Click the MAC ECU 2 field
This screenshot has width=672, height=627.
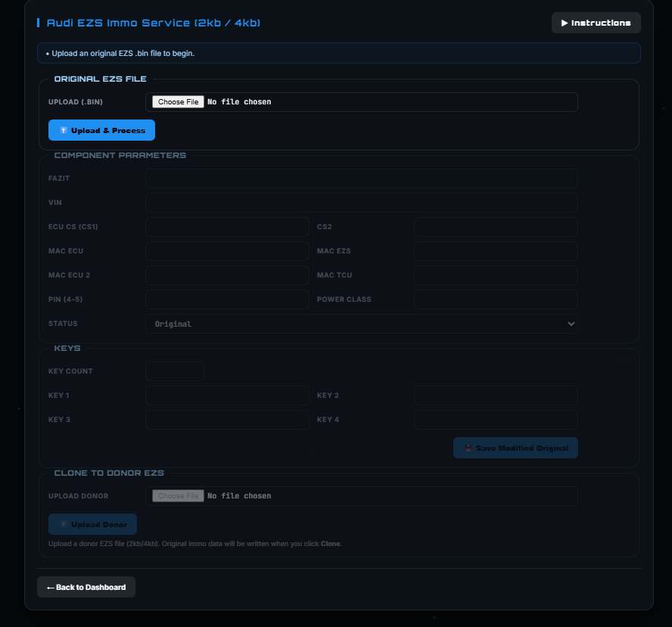(x=227, y=275)
